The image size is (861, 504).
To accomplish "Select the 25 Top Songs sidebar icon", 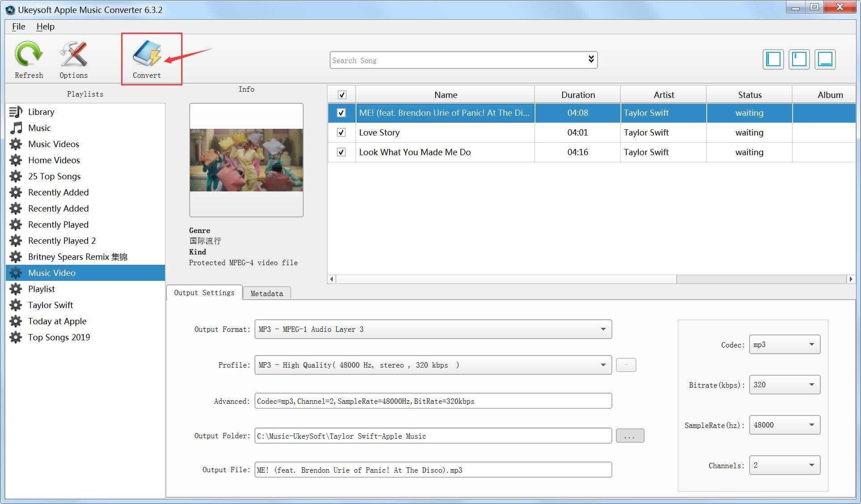I will tap(16, 176).
